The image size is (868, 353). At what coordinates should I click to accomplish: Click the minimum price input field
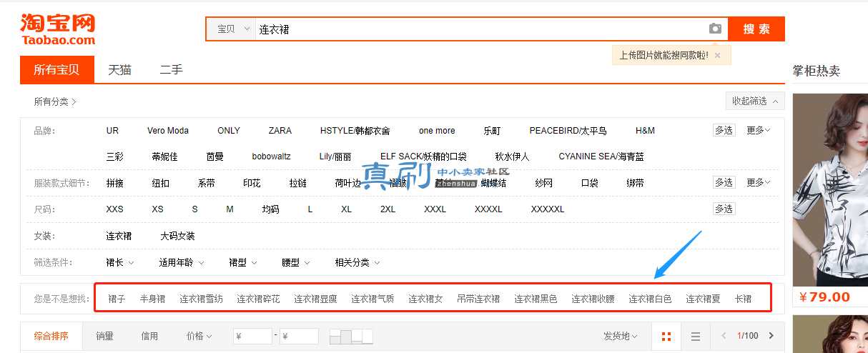[253, 336]
